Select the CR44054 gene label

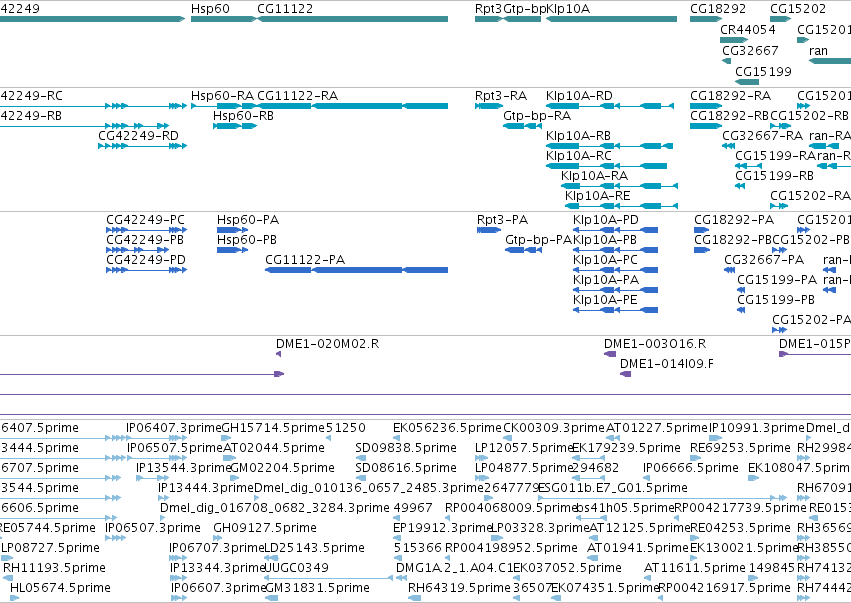click(748, 30)
